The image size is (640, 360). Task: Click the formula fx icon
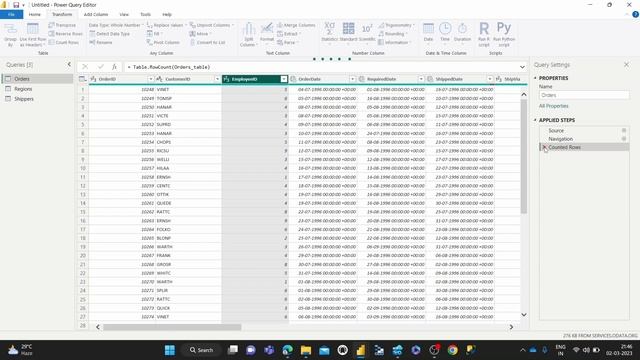(115, 67)
